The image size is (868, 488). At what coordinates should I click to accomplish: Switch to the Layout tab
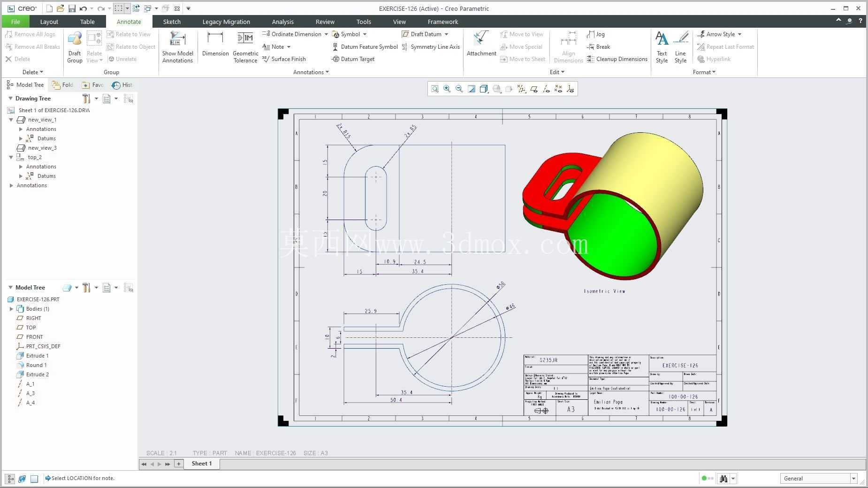pos(49,22)
